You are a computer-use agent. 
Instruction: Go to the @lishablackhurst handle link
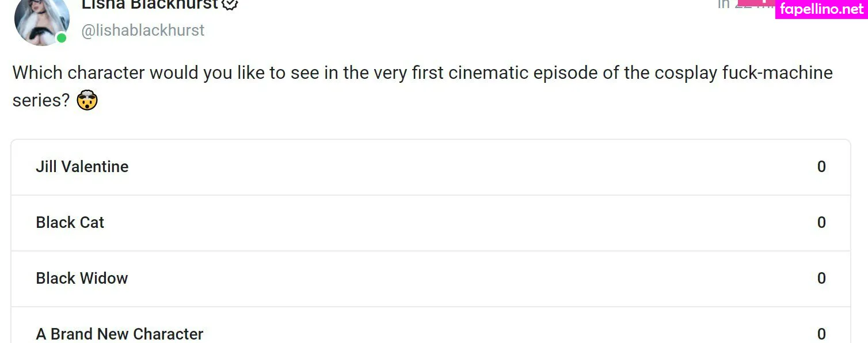click(x=143, y=31)
